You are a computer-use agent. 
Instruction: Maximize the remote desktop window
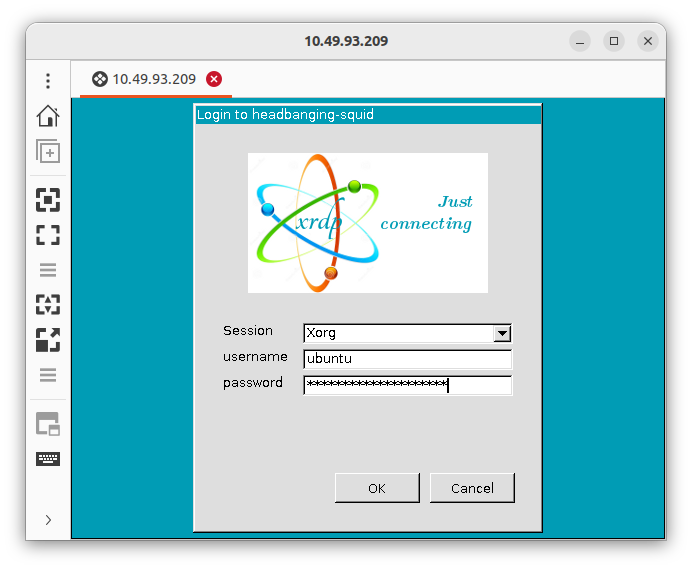point(614,41)
